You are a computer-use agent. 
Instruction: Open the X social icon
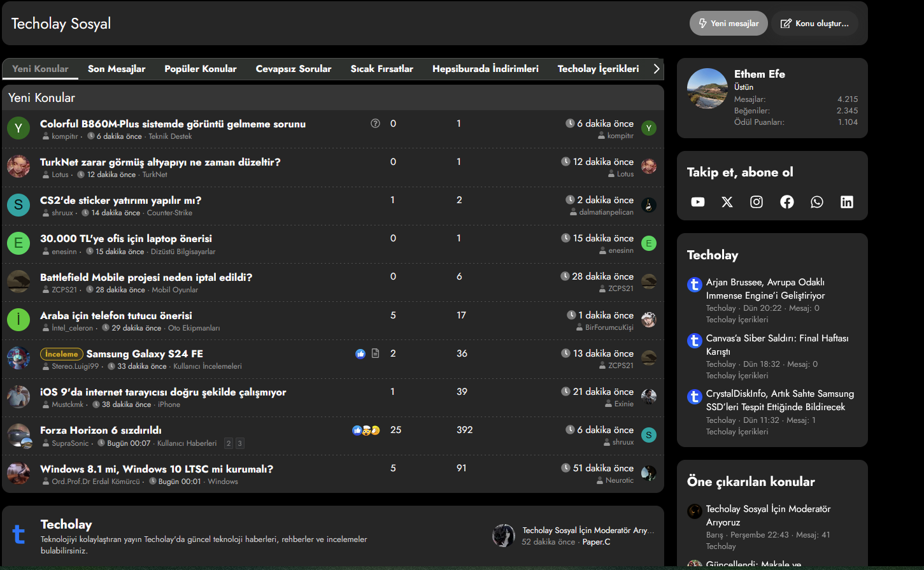point(727,202)
